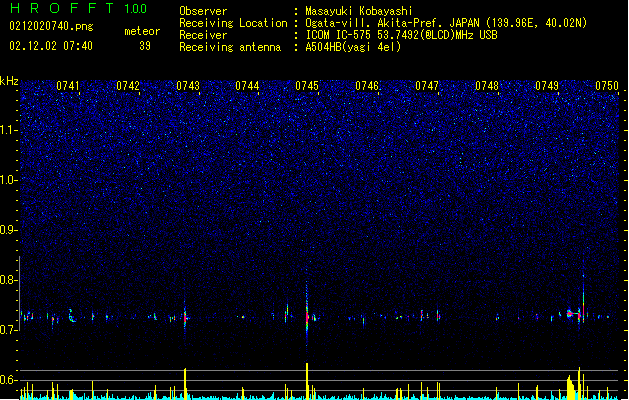The image size is (629, 400).
Task: Click the 0744 time marker
Action: 247,86
